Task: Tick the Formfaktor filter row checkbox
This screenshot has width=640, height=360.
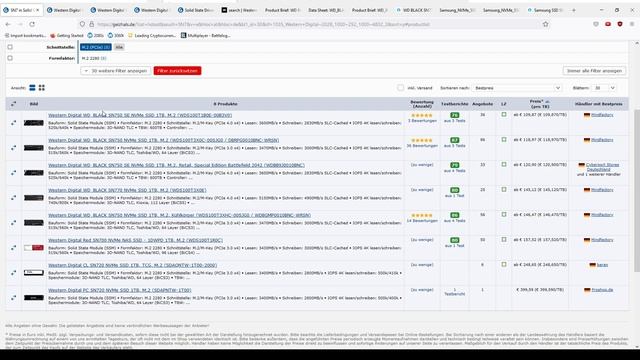Action: tap(10, 58)
